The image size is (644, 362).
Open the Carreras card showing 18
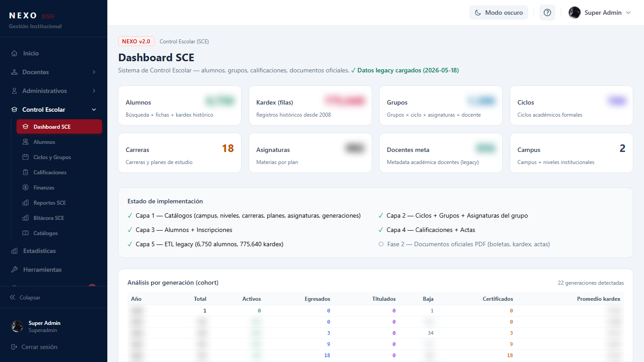(x=180, y=153)
